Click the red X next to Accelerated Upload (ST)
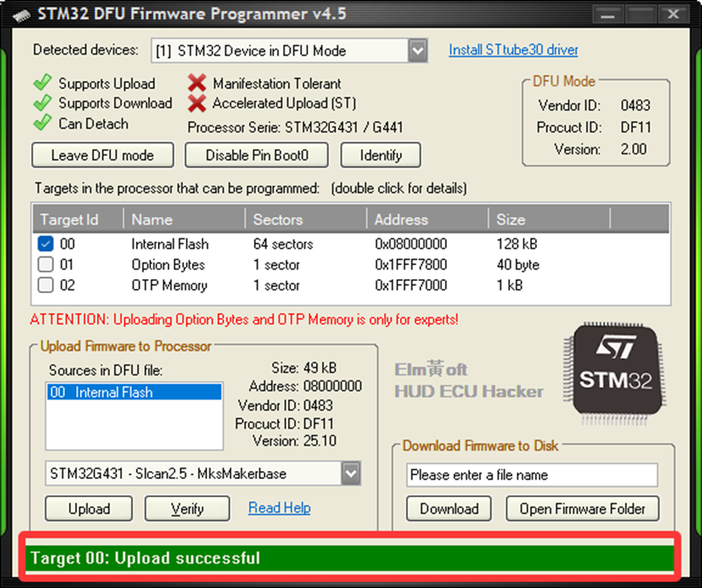 click(197, 103)
